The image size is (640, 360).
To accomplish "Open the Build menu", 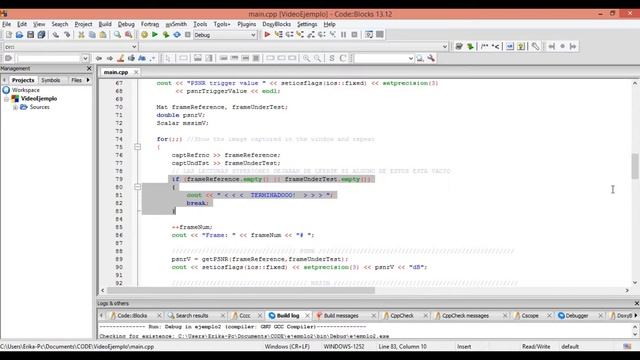I will pos(105,24).
